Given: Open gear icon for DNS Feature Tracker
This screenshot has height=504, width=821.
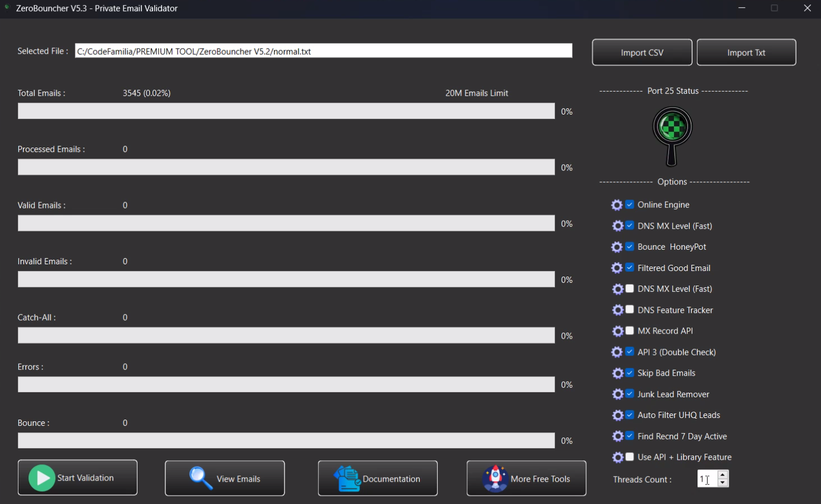Looking at the screenshot, I should [x=617, y=310].
